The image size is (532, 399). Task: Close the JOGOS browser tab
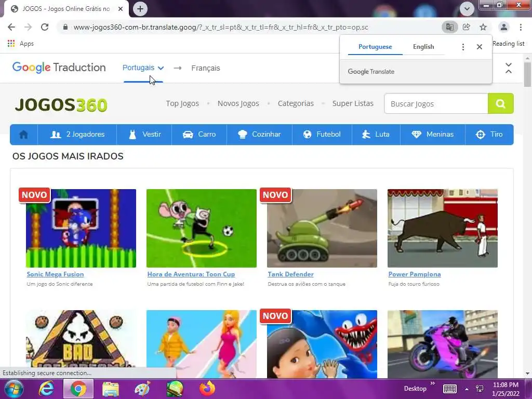tap(121, 9)
